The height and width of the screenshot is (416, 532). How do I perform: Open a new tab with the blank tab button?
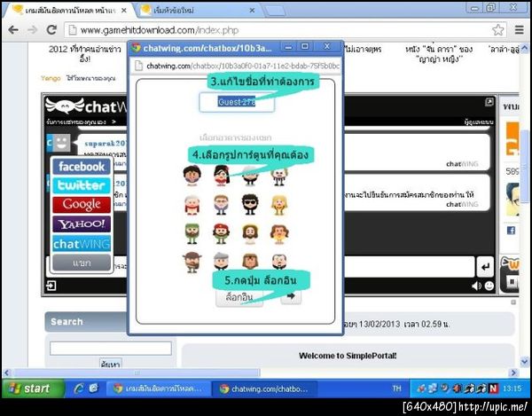(x=275, y=11)
